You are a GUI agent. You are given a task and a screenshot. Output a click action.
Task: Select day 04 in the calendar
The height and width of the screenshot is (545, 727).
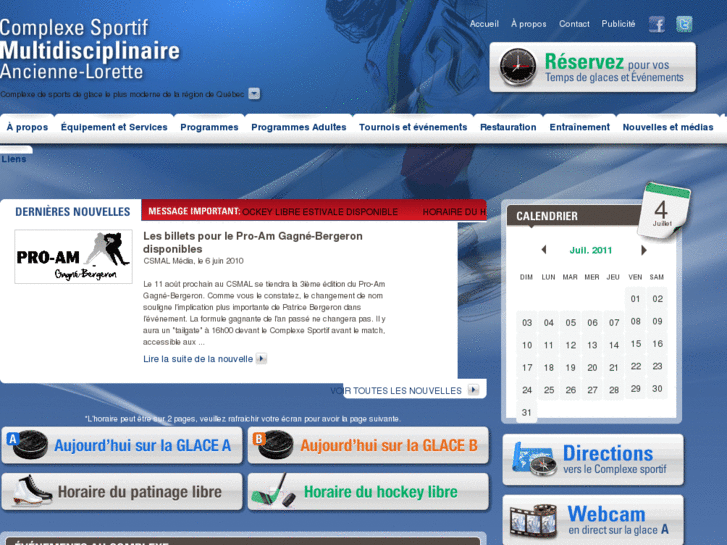pyautogui.click(x=548, y=322)
